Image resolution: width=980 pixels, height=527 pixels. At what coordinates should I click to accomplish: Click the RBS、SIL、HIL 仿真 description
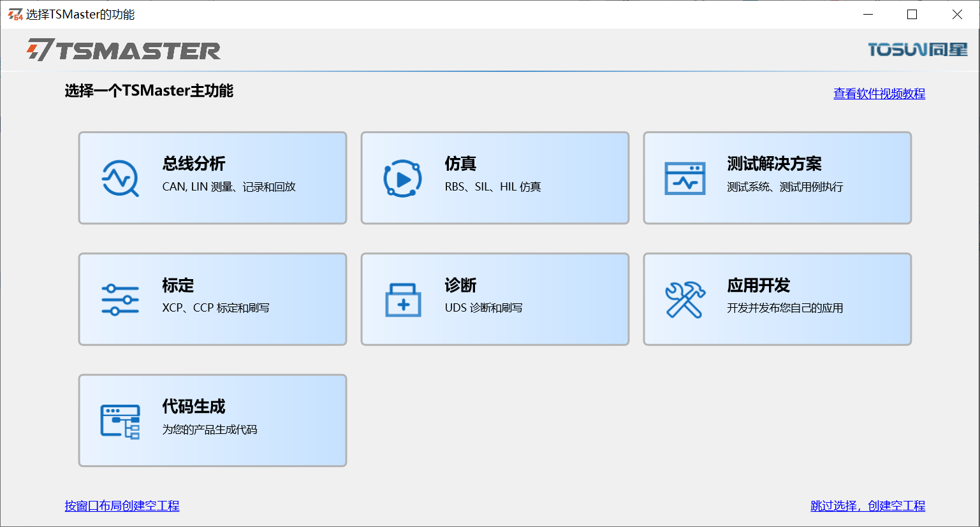[x=493, y=187]
